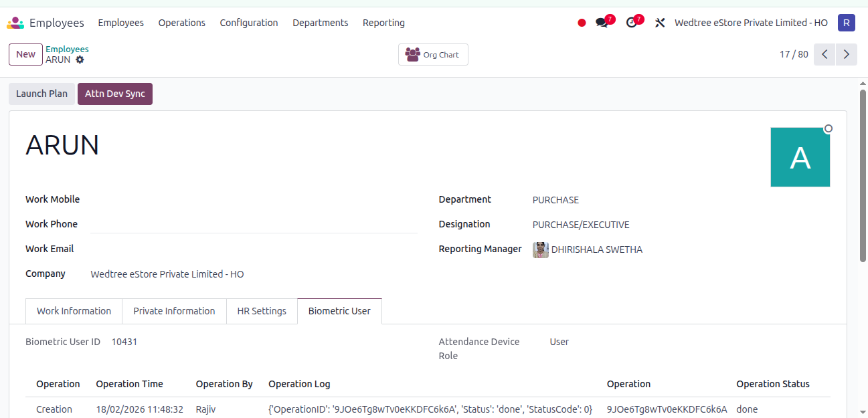
Task: Click Dhirishala Swetha's manager avatar
Action: (541, 249)
